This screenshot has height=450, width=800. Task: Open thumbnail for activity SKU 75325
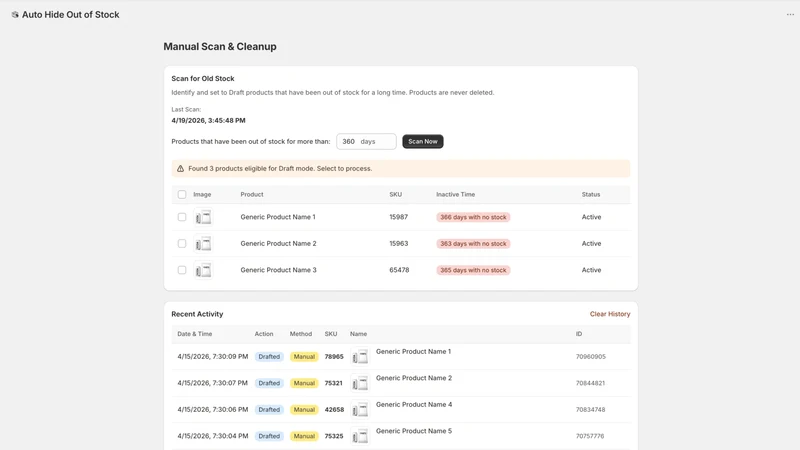tap(360, 436)
